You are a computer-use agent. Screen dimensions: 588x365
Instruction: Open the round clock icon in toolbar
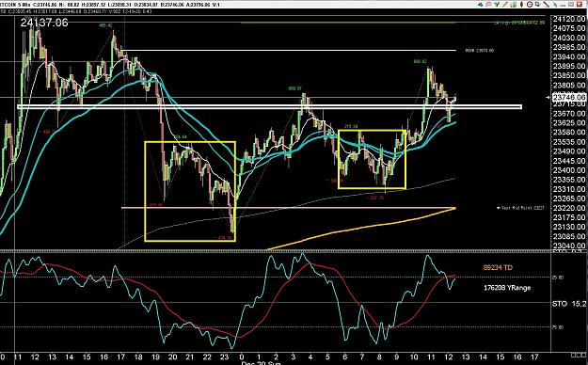pos(530,5)
